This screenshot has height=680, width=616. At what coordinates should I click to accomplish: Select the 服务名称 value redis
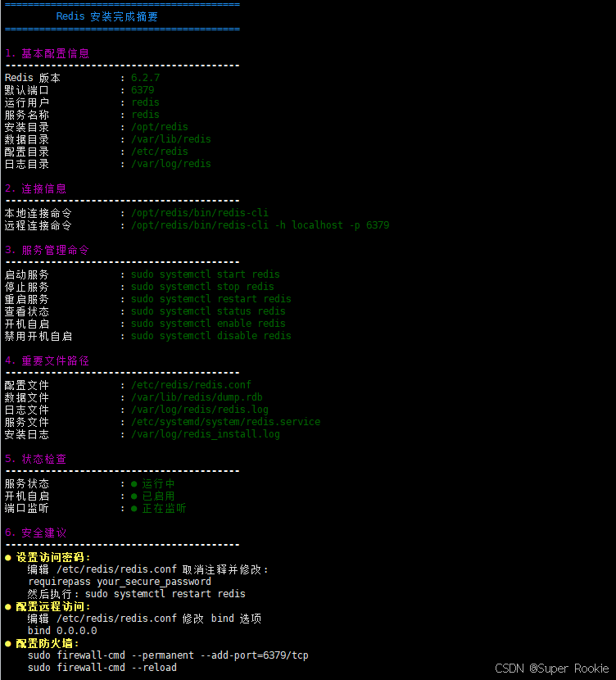point(145,115)
